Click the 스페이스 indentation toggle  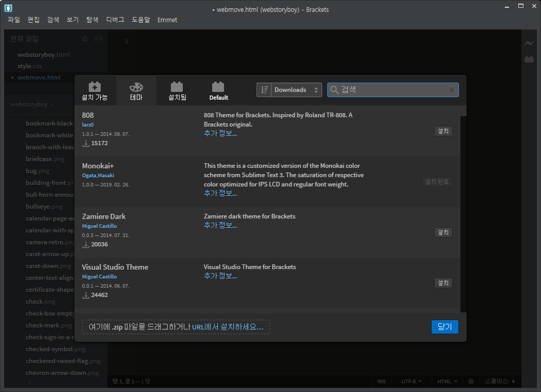pos(497,381)
